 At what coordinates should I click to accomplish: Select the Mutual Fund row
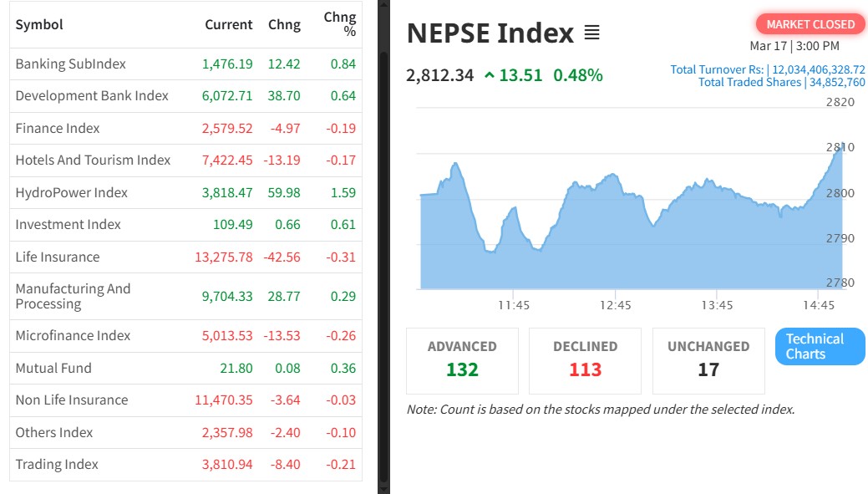click(53, 368)
